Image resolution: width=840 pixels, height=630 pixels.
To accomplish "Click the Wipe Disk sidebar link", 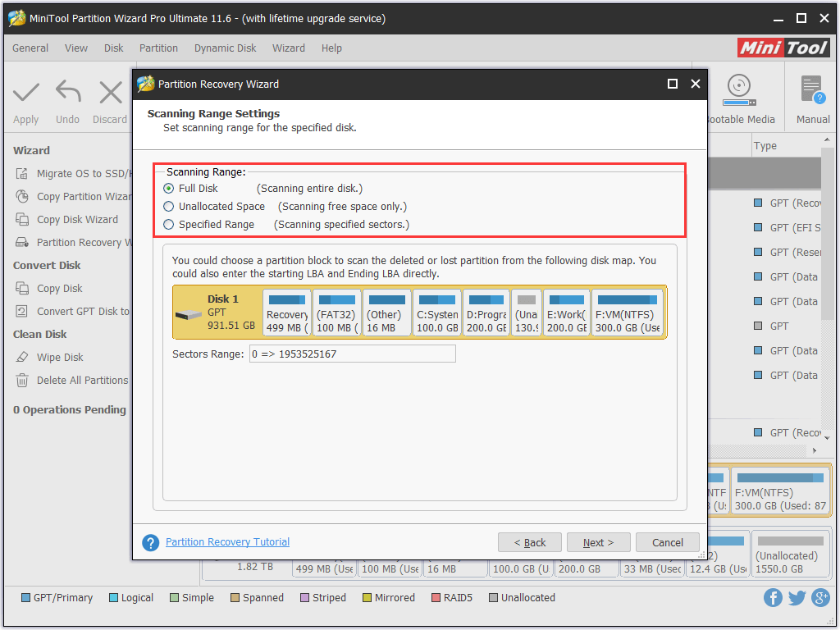I will [x=60, y=358].
